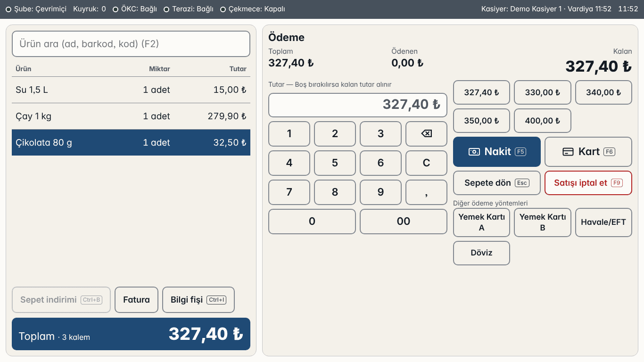The image size is (644, 362).
Task: Choose quick amount 400,00 ₺
Action: [543, 121]
